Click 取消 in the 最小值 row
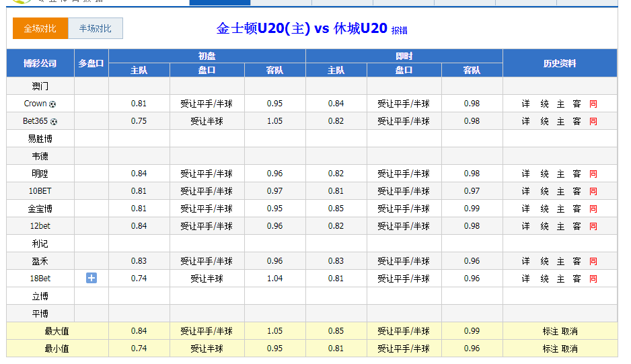This screenshot has width=631, height=364. coord(569,349)
